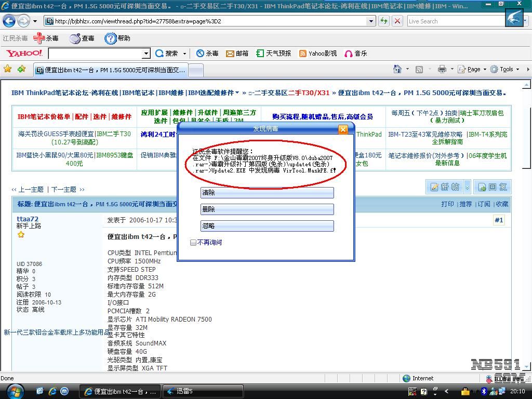Click the browser Back button
This screenshot has width=532, height=399.
pos(9,21)
